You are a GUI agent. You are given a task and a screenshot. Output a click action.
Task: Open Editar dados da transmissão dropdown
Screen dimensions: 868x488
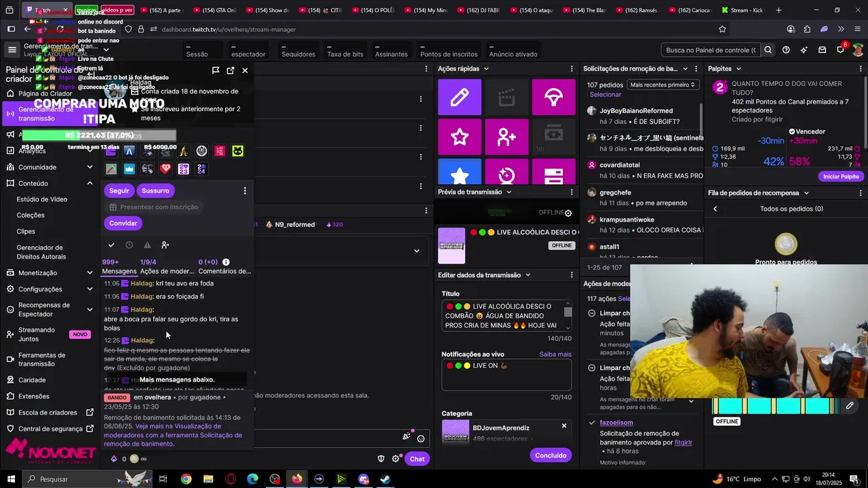click(528, 274)
